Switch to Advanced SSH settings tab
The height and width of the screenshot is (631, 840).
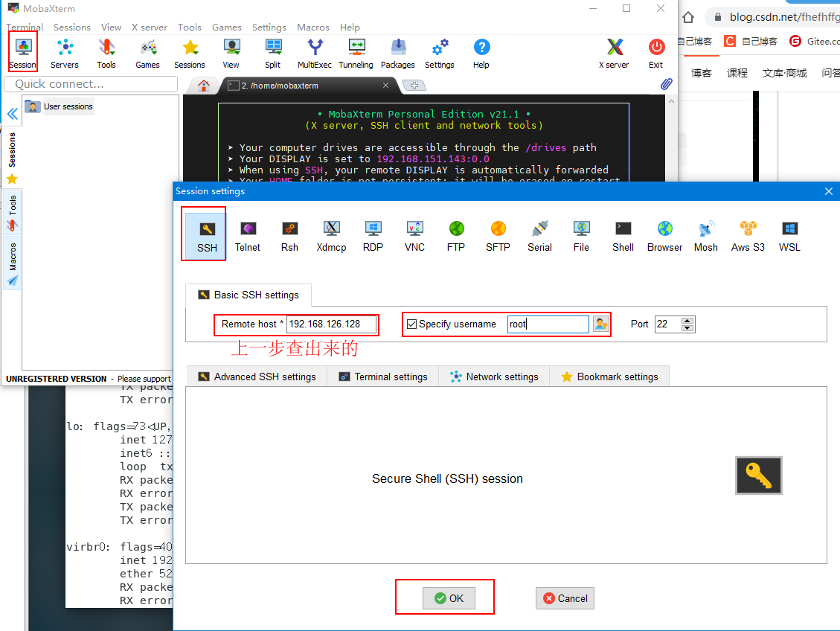pyautogui.click(x=257, y=377)
